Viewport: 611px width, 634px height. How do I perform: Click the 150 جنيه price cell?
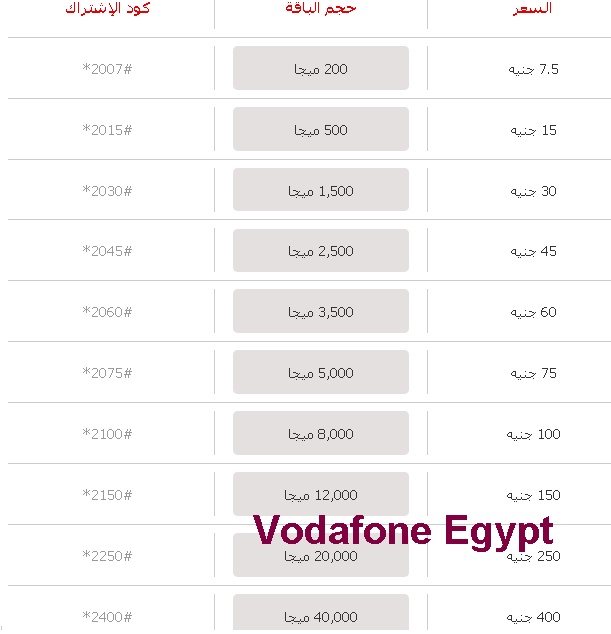[x=533, y=495]
